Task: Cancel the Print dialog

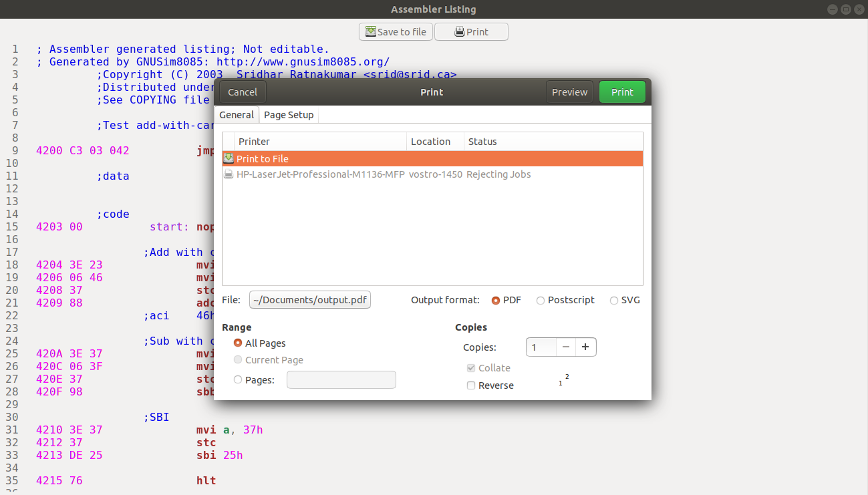Action: click(x=243, y=92)
